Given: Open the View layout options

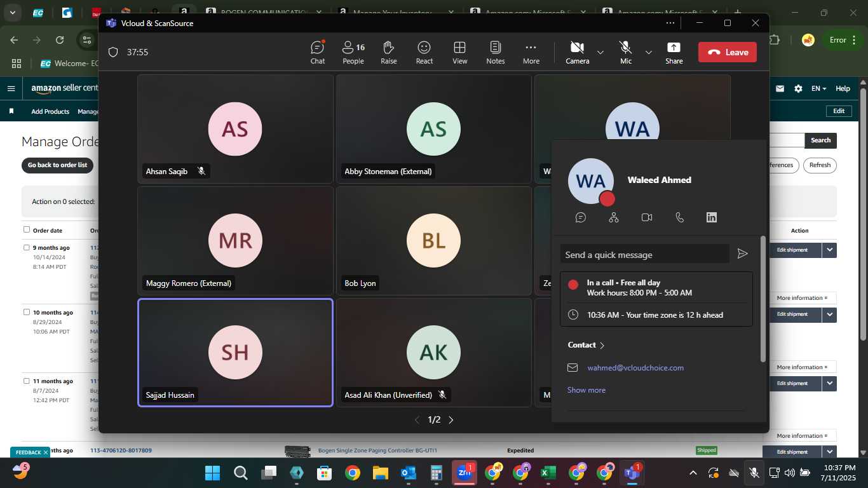Looking at the screenshot, I should tap(460, 52).
